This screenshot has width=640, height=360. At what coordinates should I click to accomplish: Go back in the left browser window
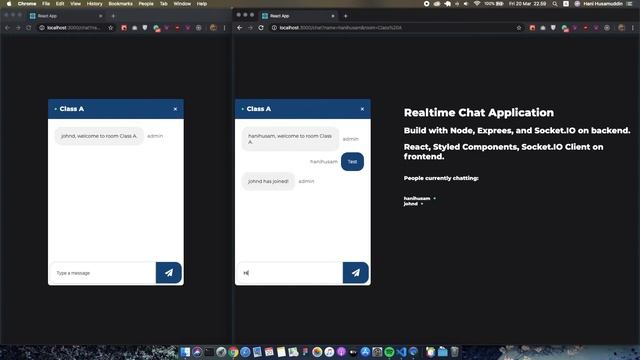(7, 28)
